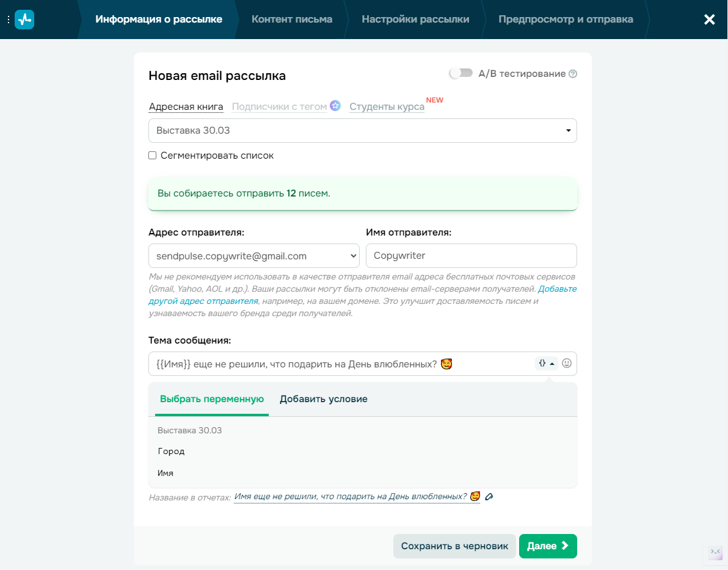Click Сохранить в черновик button

pos(454,546)
